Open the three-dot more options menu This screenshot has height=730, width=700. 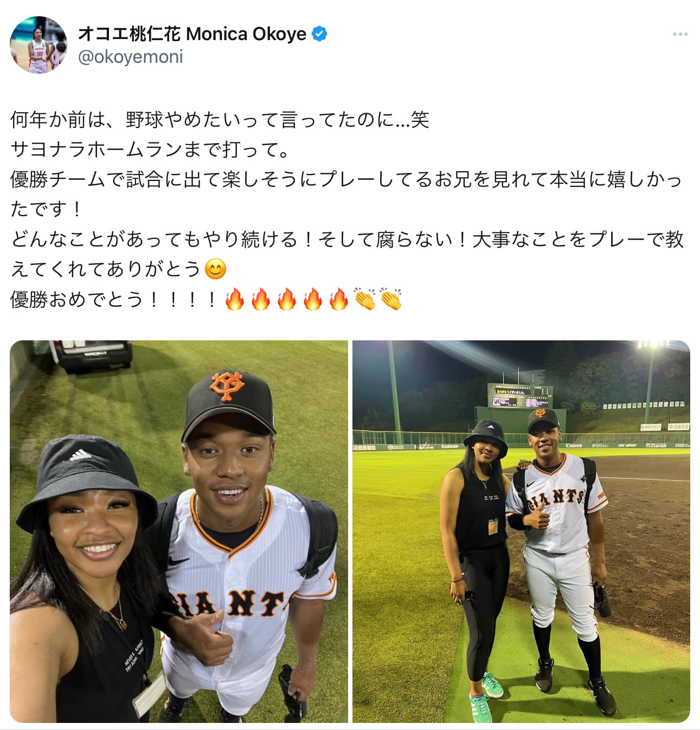point(680,34)
